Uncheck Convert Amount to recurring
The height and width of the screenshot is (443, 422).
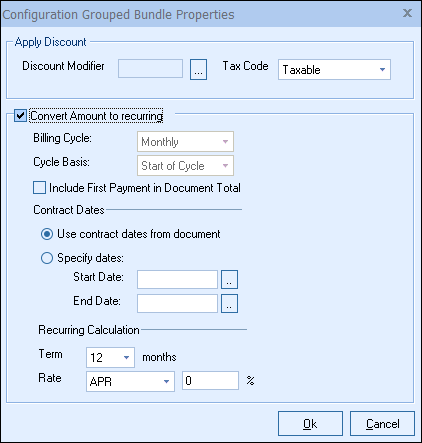tap(20, 116)
